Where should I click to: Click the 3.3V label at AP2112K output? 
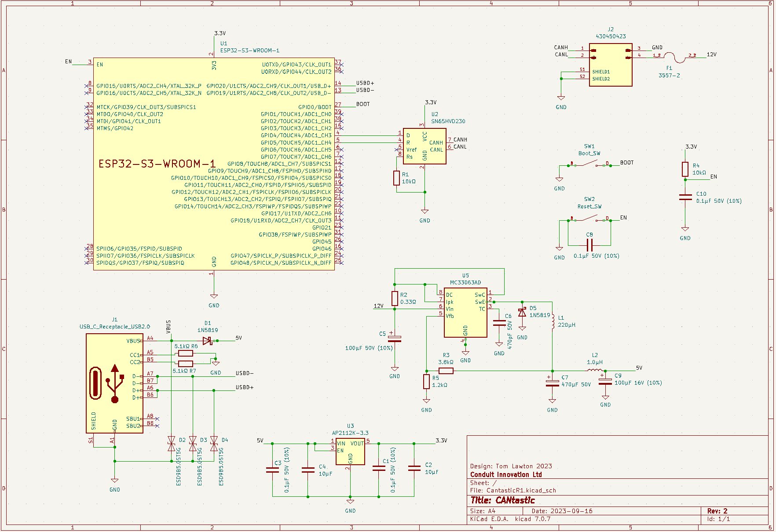[x=441, y=440]
